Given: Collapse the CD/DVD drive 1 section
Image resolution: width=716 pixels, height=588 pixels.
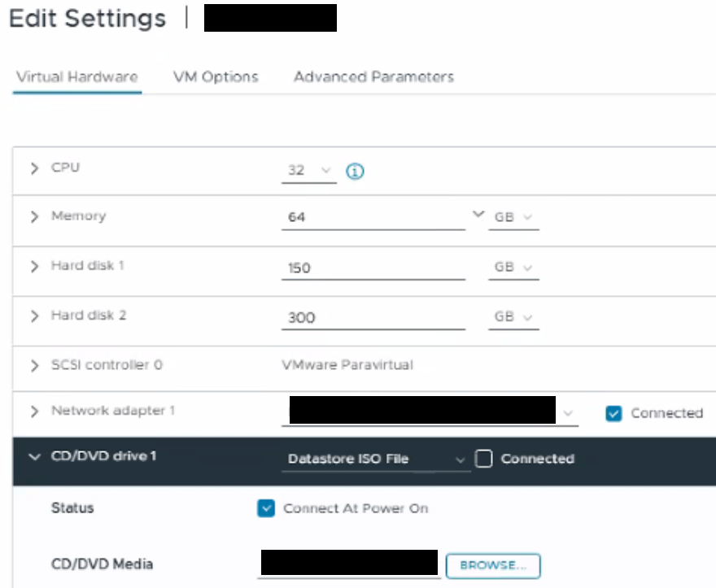Looking at the screenshot, I should 34,457.
